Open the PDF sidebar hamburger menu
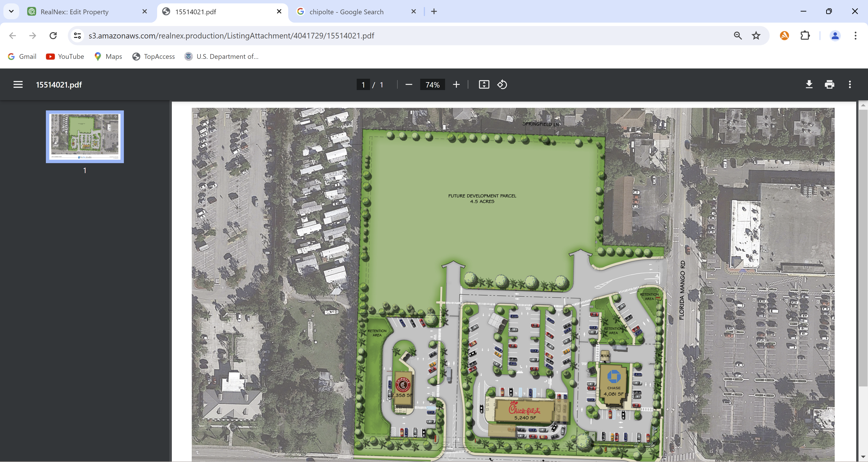Image resolution: width=868 pixels, height=462 pixels. (18, 85)
